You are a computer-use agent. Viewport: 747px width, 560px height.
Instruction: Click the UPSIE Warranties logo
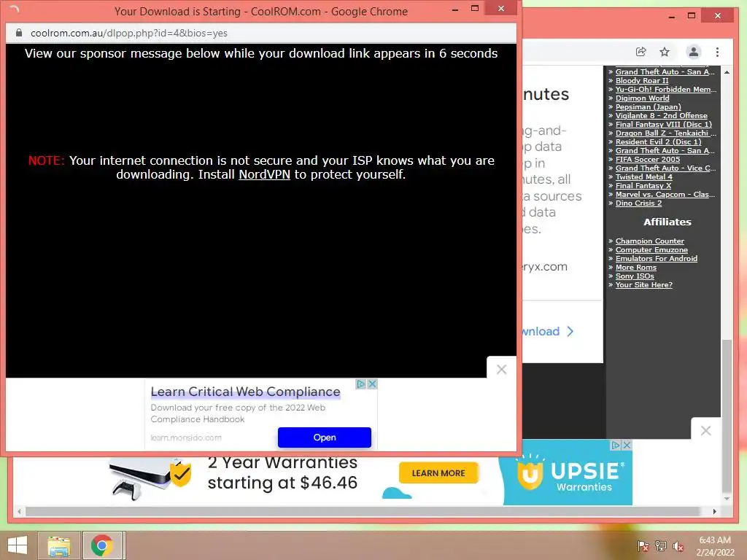tap(570, 472)
